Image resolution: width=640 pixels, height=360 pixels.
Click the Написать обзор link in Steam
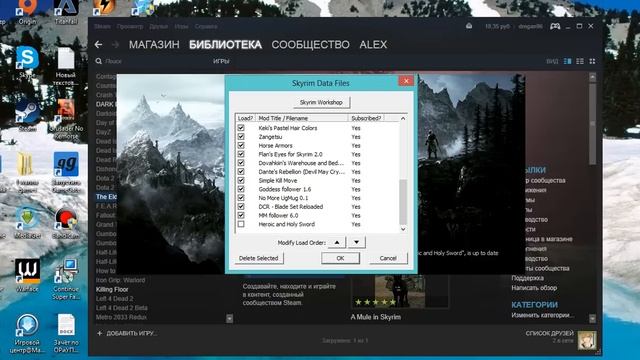(x=534, y=288)
